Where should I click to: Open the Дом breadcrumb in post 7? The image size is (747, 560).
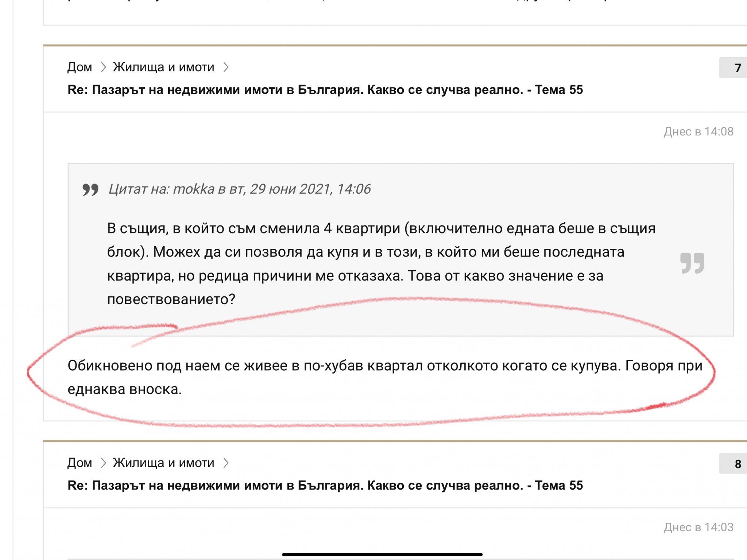(x=80, y=67)
